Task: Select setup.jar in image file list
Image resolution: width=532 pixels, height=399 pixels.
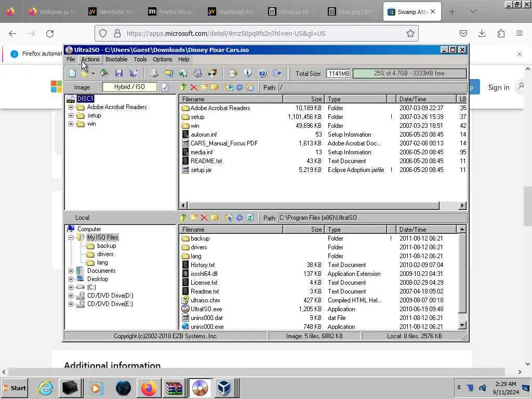Action: coord(201,170)
